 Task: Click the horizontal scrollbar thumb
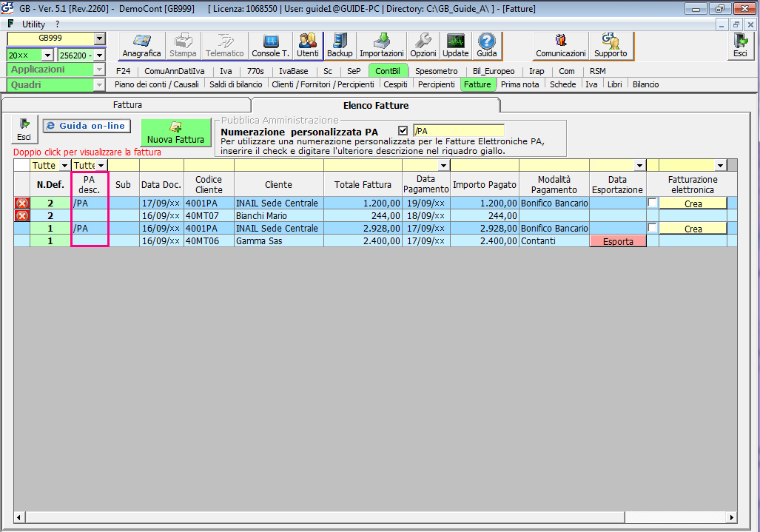pos(325,517)
